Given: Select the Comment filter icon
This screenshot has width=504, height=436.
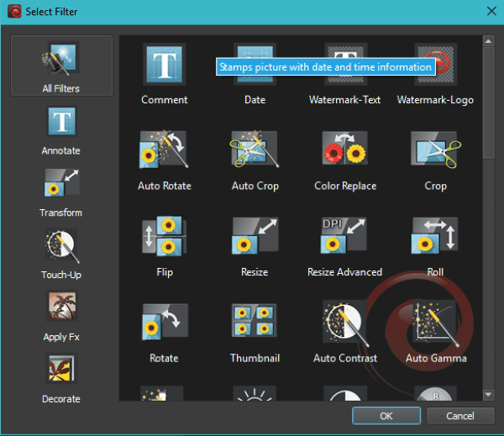Looking at the screenshot, I should (164, 66).
